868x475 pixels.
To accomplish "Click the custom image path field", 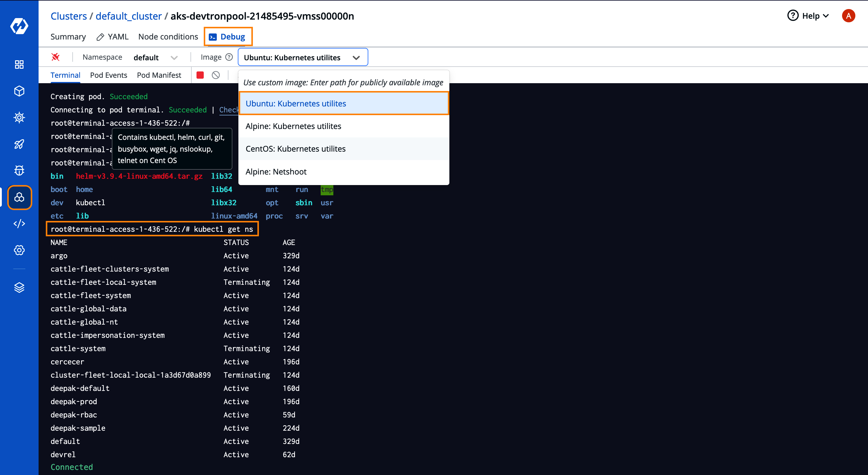I will pyautogui.click(x=344, y=83).
